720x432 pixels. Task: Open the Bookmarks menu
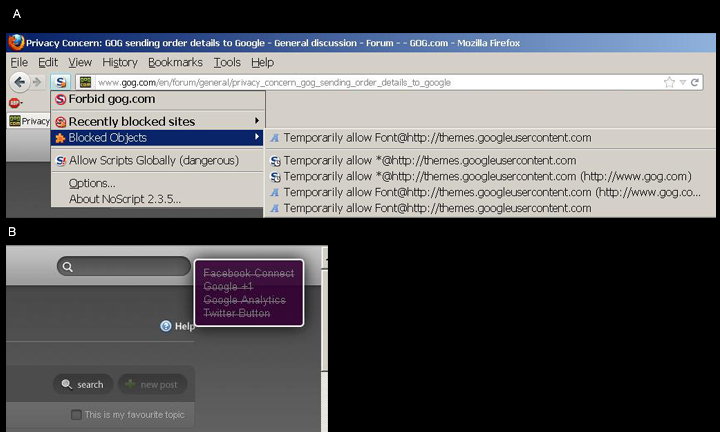pyautogui.click(x=175, y=62)
